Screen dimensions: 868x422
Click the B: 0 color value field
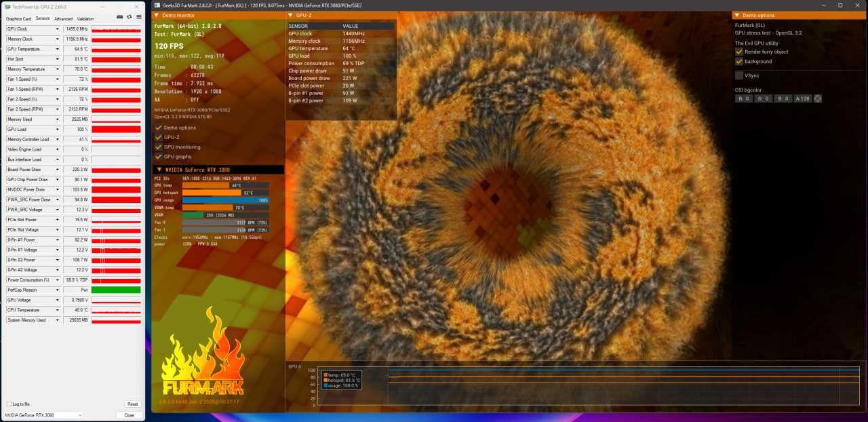click(783, 98)
